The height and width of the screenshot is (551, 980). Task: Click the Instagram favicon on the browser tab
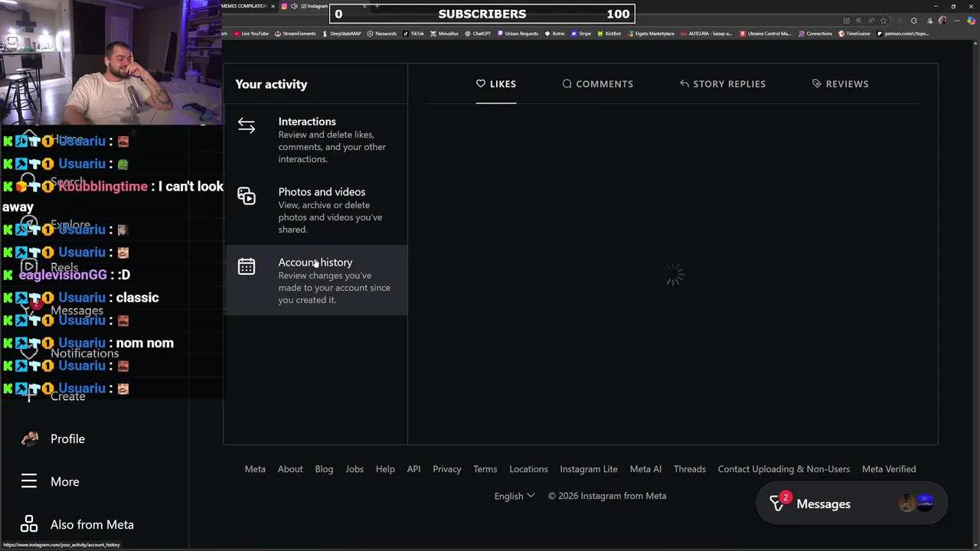tap(284, 6)
